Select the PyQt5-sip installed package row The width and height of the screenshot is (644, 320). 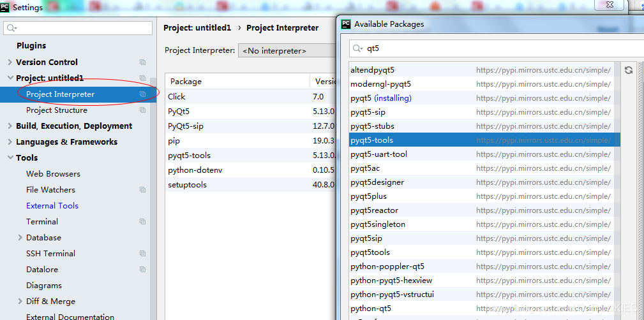coord(251,126)
